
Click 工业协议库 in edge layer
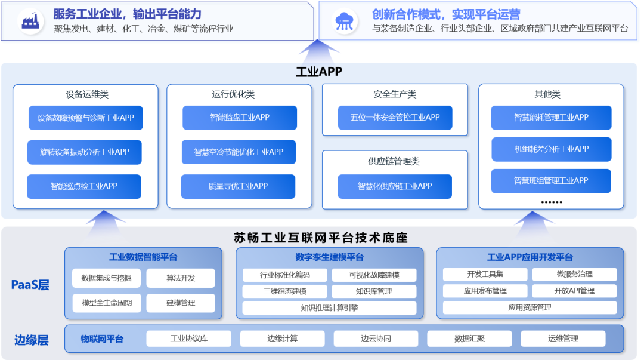[189, 339]
